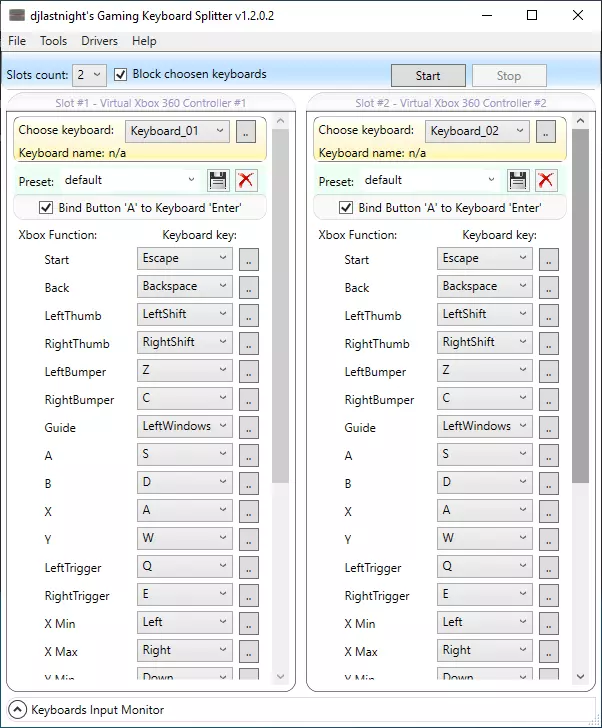Open Slot #1 LeftTrigger dropdown showing Q
Screen dimensions: 602x728
click(185, 566)
